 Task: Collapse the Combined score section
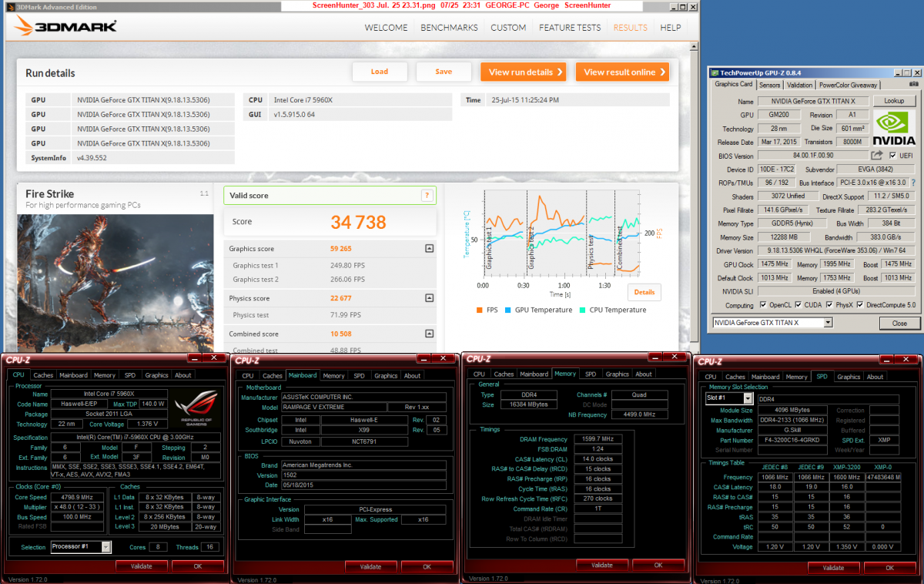click(429, 334)
